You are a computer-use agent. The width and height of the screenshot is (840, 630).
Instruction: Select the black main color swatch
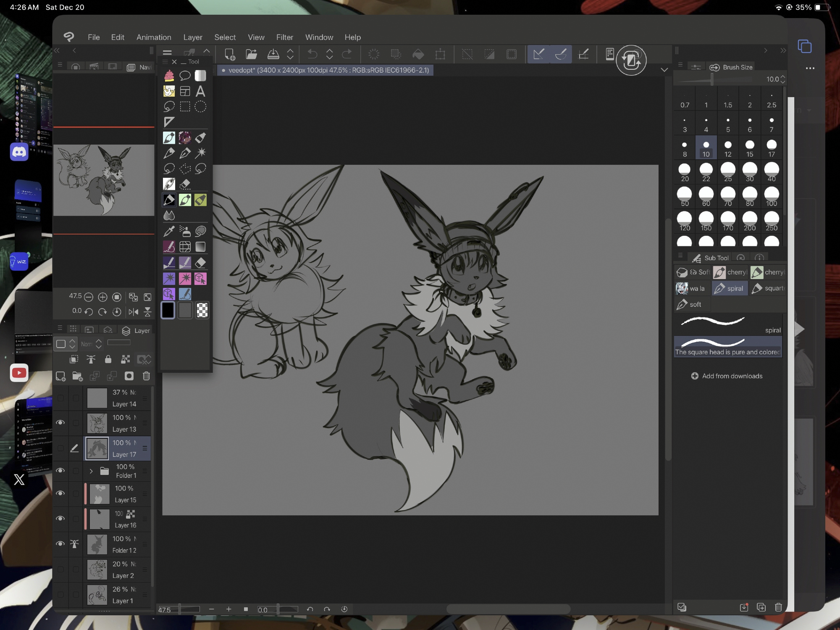click(168, 310)
